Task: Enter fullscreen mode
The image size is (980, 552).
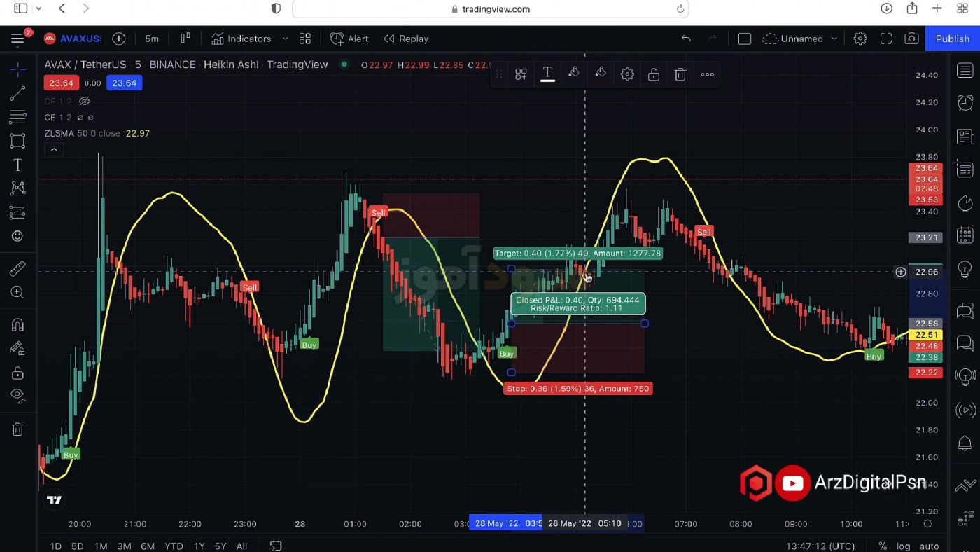Action: point(886,39)
